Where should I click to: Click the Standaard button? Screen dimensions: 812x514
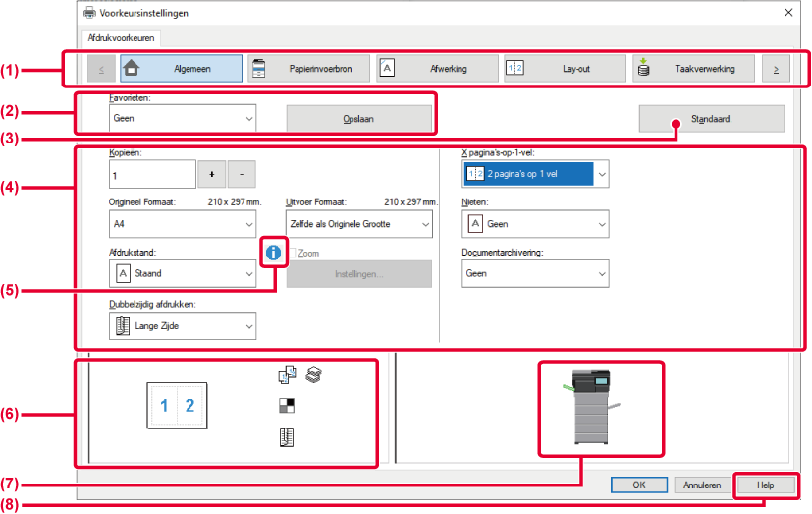click(712, 119)
